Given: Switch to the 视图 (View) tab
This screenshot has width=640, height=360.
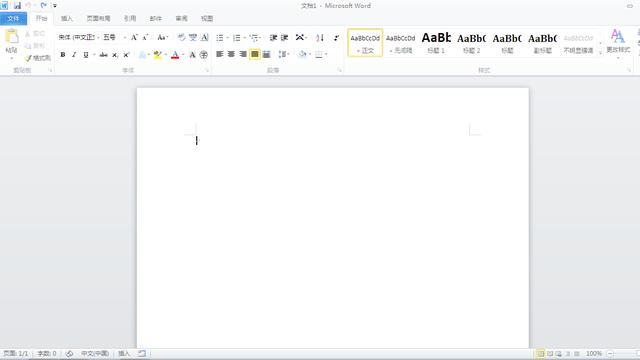Looking at the screenshot, I should 207,18.
